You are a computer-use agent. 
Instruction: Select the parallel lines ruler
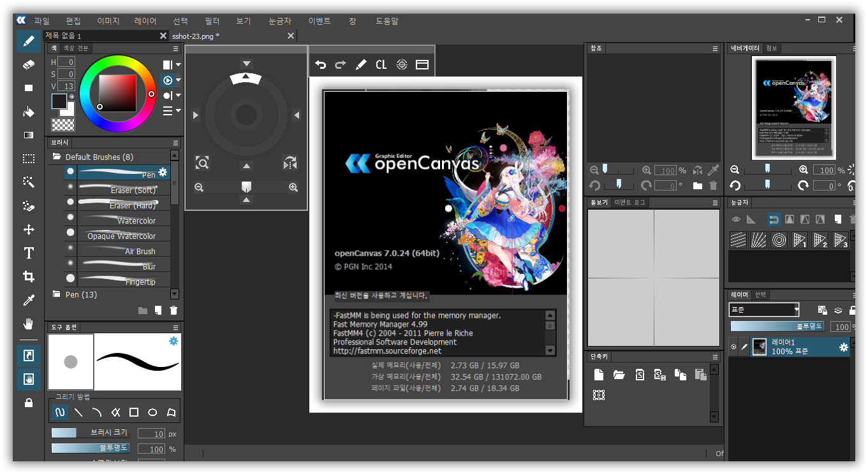pos(738,240)
